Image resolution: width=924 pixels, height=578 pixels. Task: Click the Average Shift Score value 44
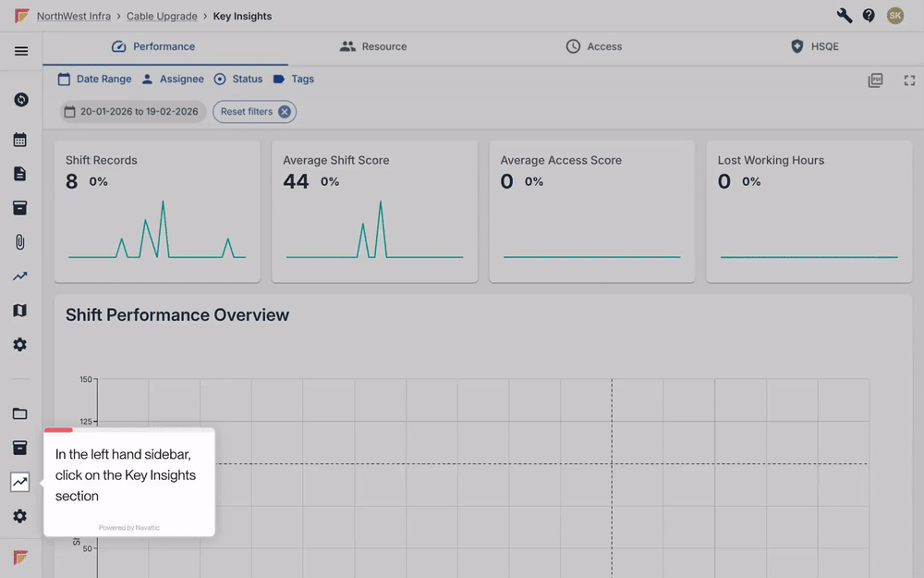click(x=296, y=181)
